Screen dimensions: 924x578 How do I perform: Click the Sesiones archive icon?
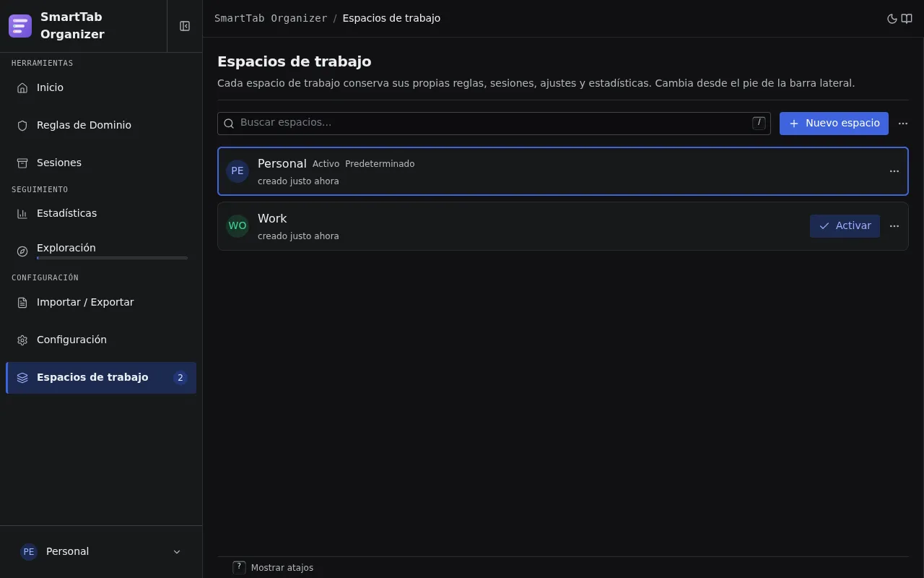click(x=22, y=163)
